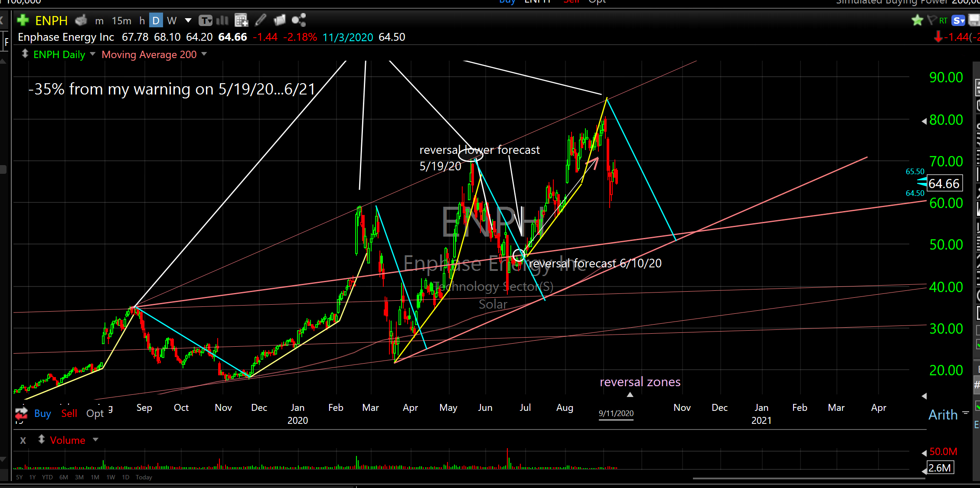Click the green plus add-symbol icon
This screenshot has width=980, height=488.
(23, 20)
